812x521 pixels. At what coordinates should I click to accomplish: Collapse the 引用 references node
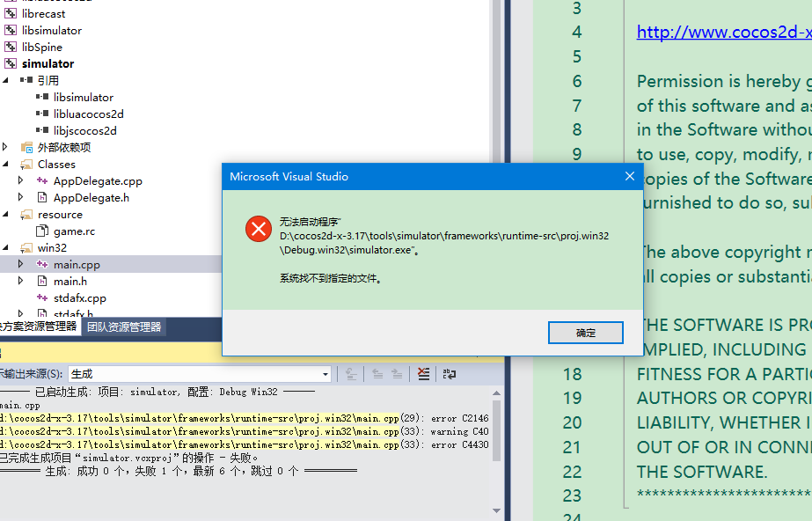click(5, 80)
